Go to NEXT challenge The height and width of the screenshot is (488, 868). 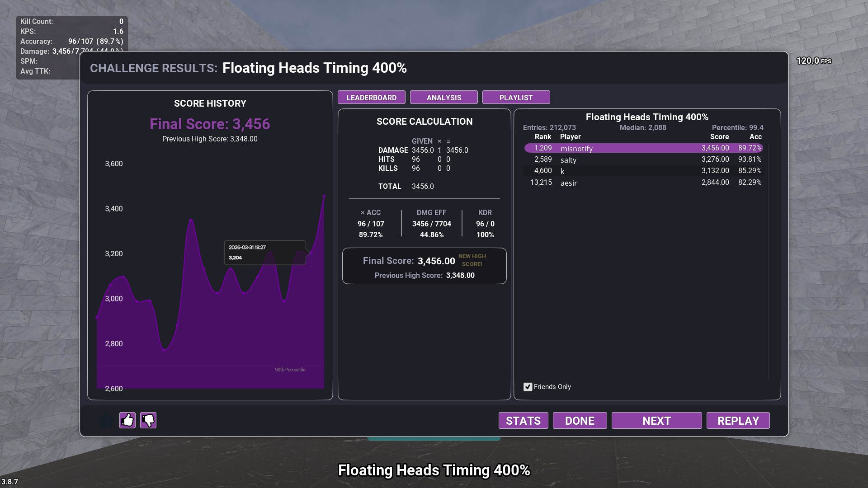click(x=656, y=421)
